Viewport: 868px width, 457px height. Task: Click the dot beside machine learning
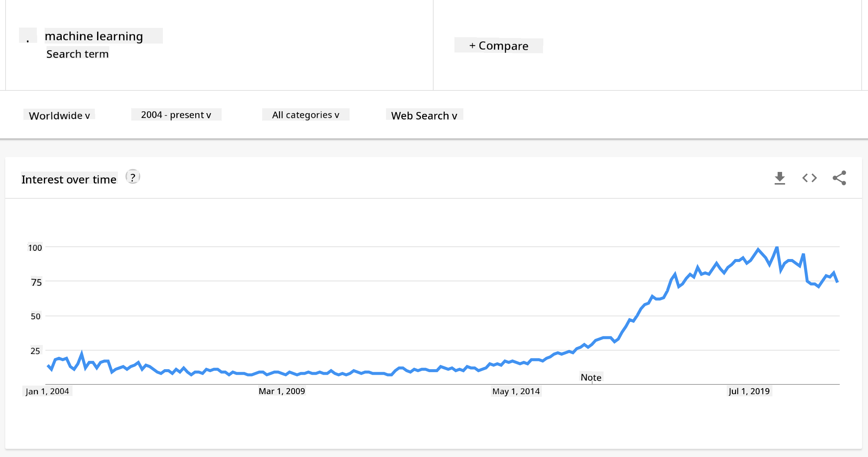(x=28, y=36)
